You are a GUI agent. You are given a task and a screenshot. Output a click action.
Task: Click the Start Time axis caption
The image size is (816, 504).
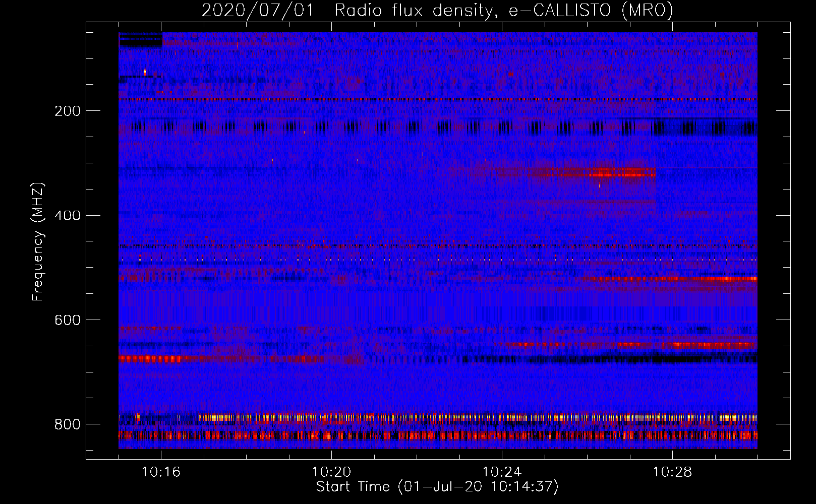pyautogui.click(x=437, y=487)
